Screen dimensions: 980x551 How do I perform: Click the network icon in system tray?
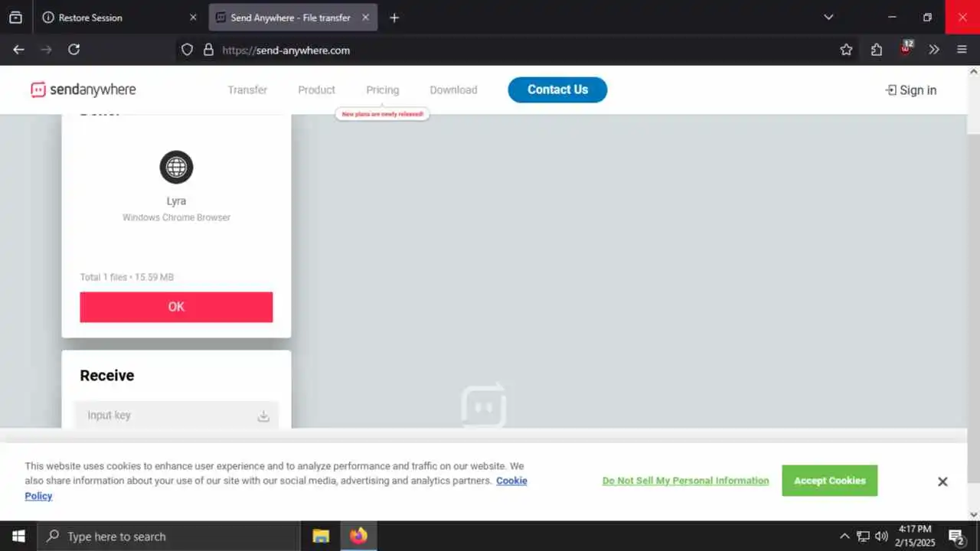click(x=863, y=536)
